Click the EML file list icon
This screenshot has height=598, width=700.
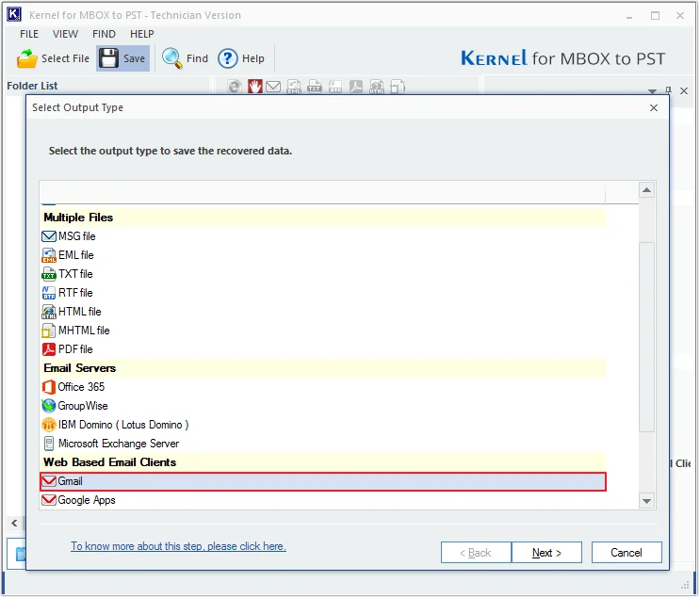(x=49, y=255)
